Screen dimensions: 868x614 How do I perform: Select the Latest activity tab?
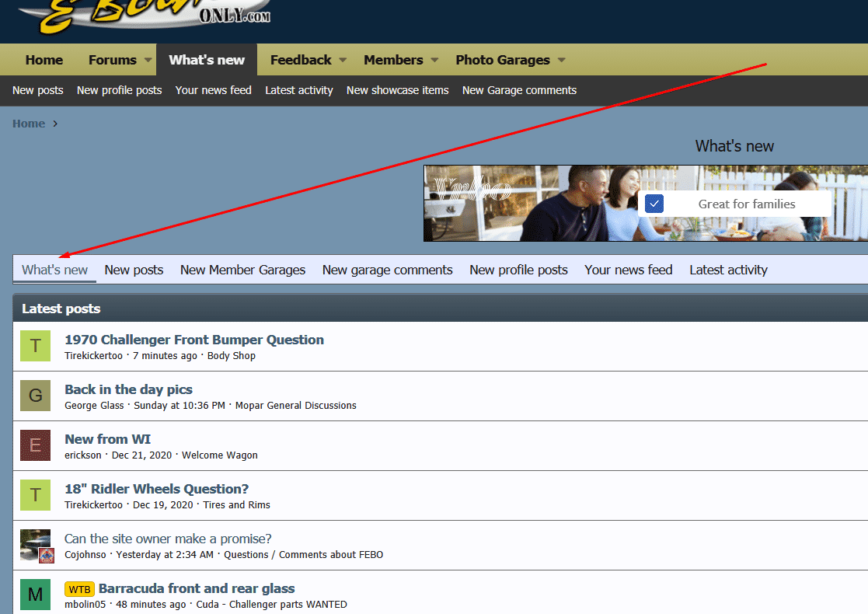[728, 270]
